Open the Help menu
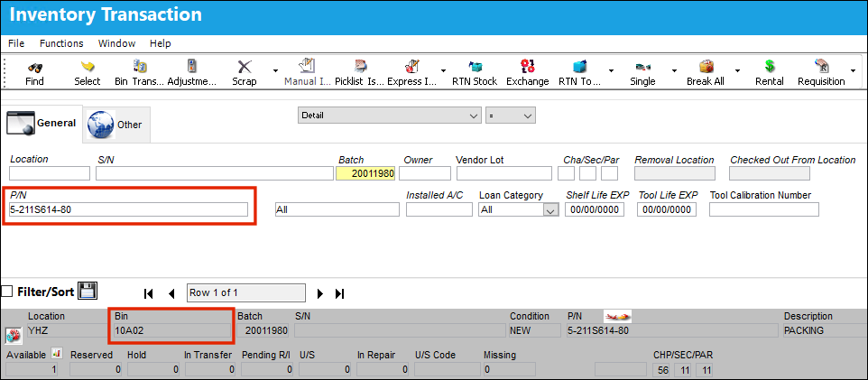 (161, 43)
